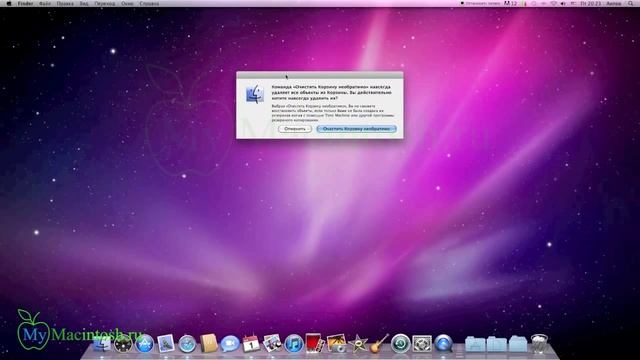Open Spotlight search in menu bar
The width and height of the screenshot is (640, 360).
pos(631,3)
